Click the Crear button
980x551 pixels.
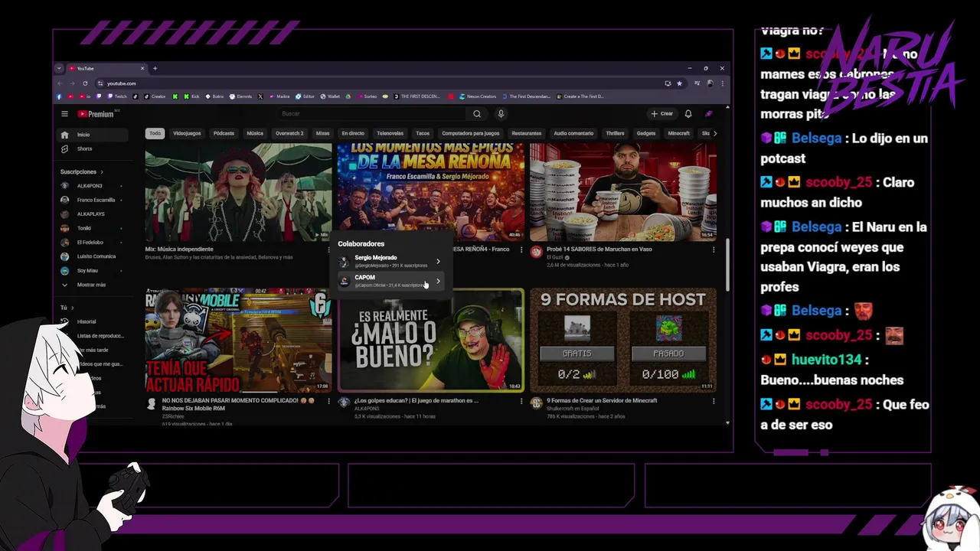[x=662, y=114]
